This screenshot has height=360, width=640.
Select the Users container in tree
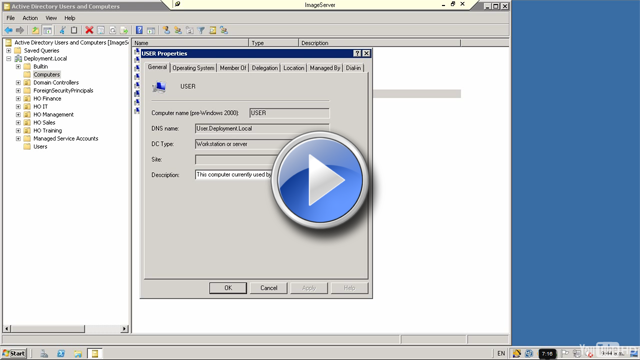pos(40,147)
